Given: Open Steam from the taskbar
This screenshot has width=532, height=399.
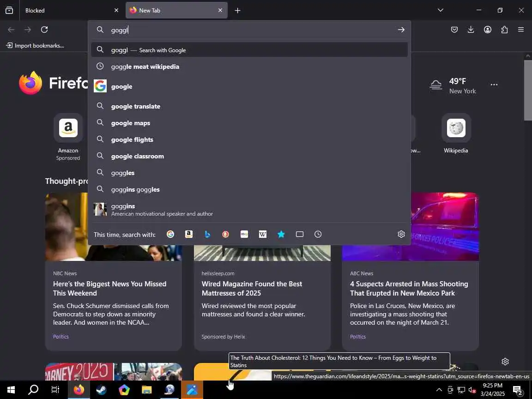Looking at the screenshot, I should click(101, 390).
